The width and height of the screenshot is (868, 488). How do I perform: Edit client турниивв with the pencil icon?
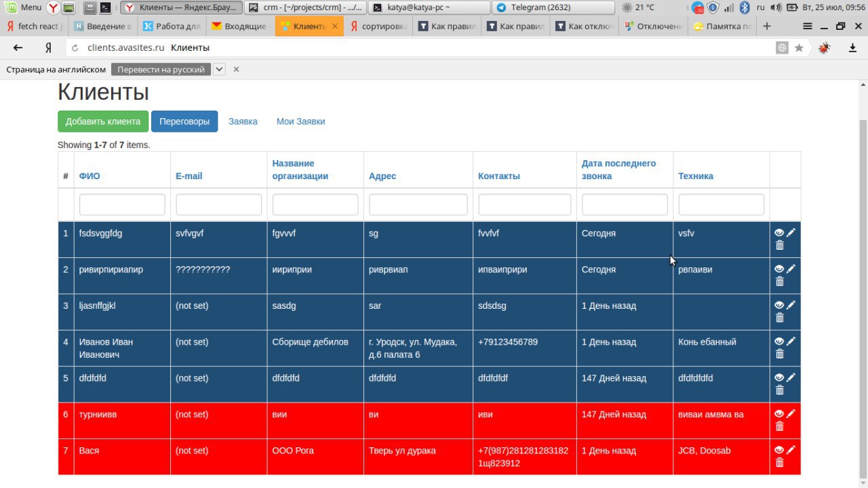791,413
